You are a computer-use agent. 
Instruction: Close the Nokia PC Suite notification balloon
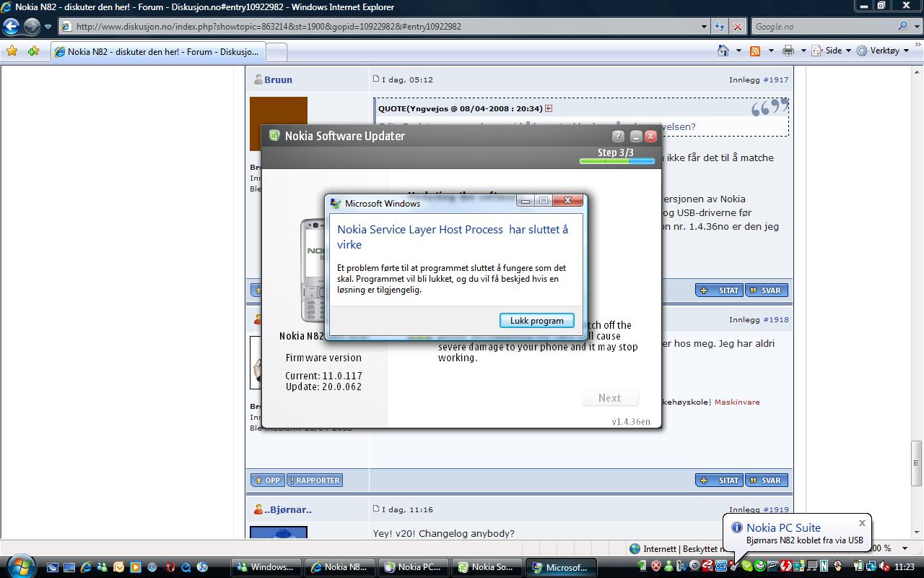point(862,523)
